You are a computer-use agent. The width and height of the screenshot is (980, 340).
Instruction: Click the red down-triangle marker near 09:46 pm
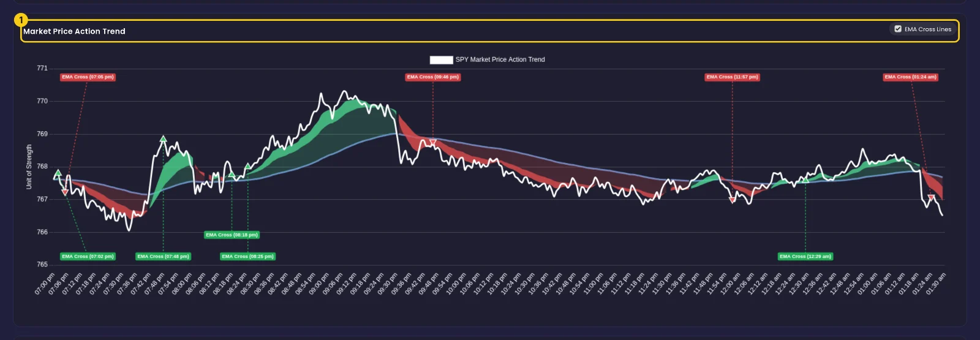[x=433, y=143]
